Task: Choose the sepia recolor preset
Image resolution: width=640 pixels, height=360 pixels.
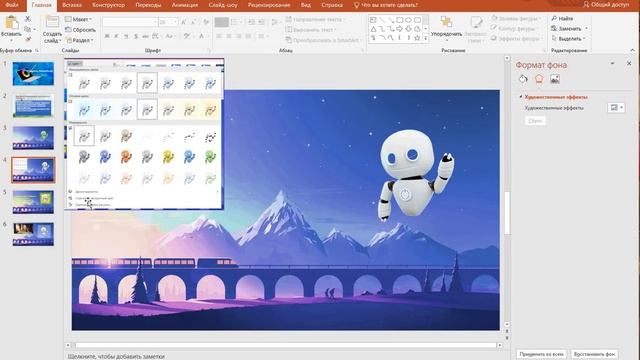Action: click(126, 136)
